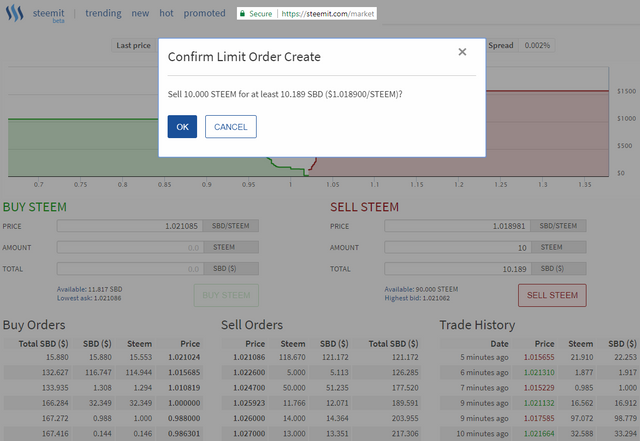Click the green secure padlock icon
Viewport: 640px width, 441px height.
tap(242, 13)
